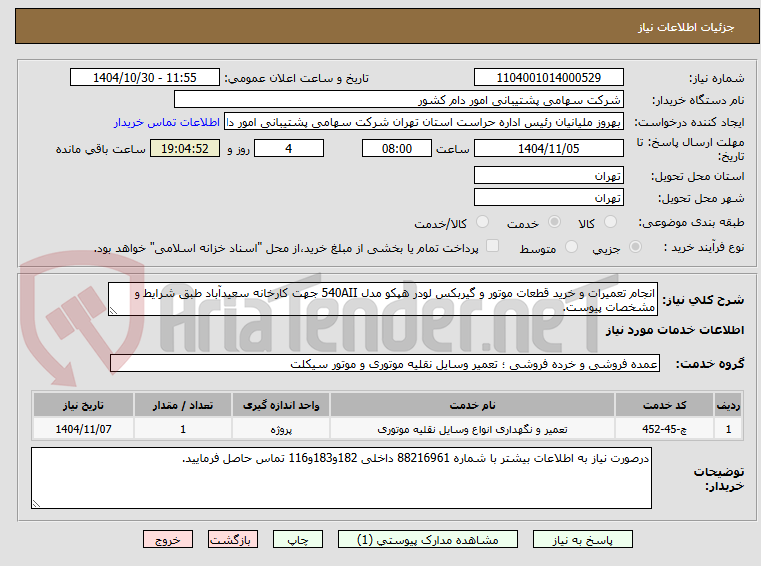Click the remaining days field 4
Viewport: 761px width, 566px height.
click(x=289, y=149)
